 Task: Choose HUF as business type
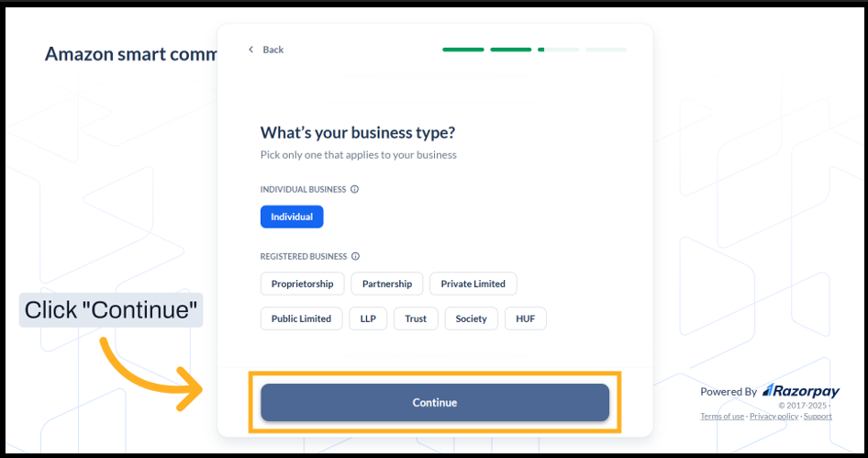(x=525, y=319)
